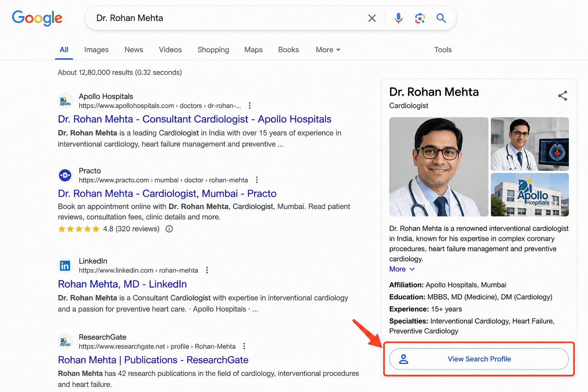Screen dimensions: 588x392
Task: Switch to the Books tab
Action: 289,50
